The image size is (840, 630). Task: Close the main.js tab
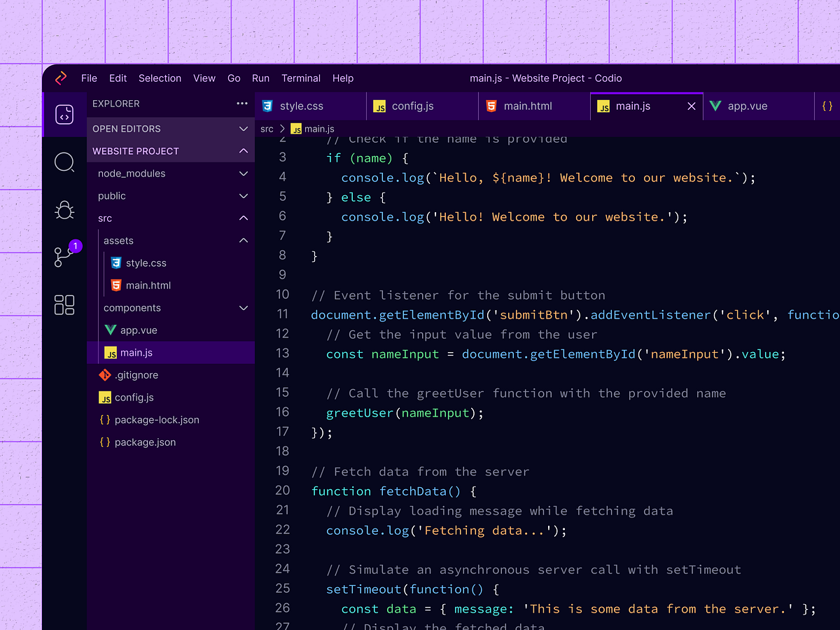click(691, 106)
